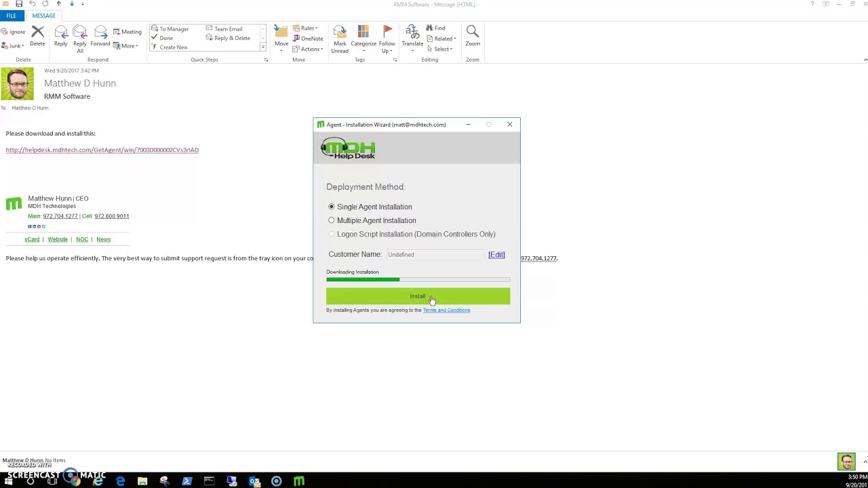Image resolution: width=868 pixels, height=488 pixels.
Task: Click the Delete X icon
Action: pos(37,32)
